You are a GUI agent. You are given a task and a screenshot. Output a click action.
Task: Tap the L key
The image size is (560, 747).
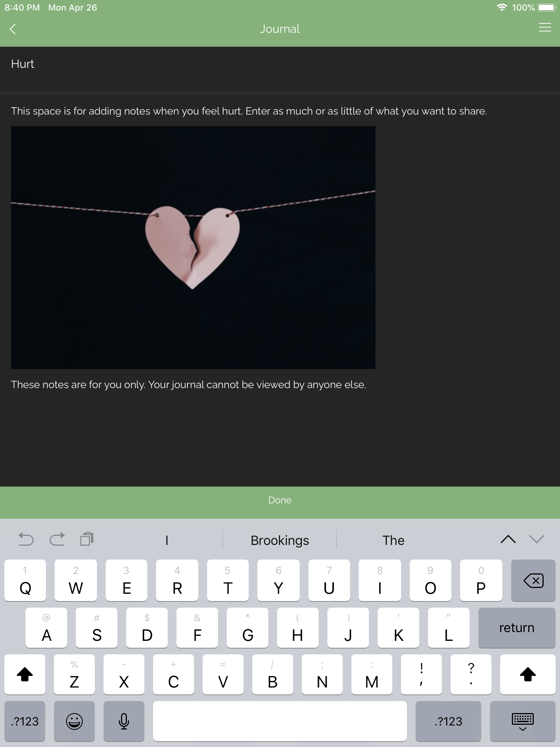449,628
